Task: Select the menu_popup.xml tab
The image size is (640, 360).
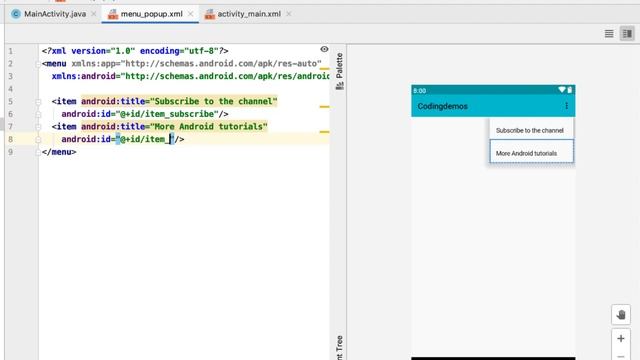Action: point(151,14)
